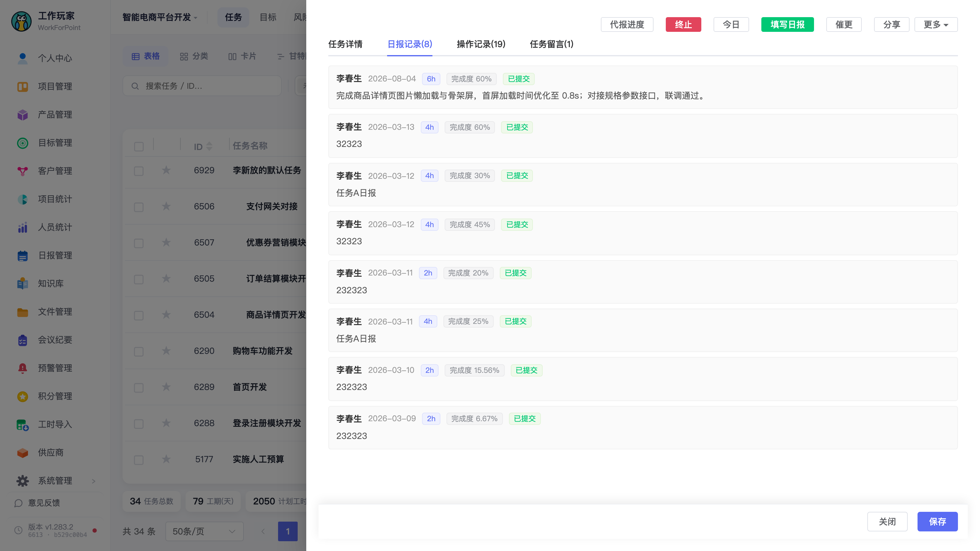This screenshot has height=551, width=980.
Task: Toggle the select-all checkbox in table header
Action: point(139,146)
